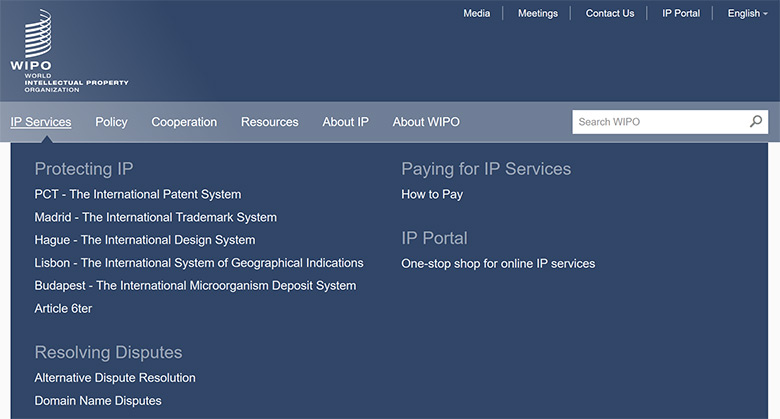Open Lisbon - Geographical Indications system
The width and height of the screenshot is (780, 419).
(x=199, y=263)
